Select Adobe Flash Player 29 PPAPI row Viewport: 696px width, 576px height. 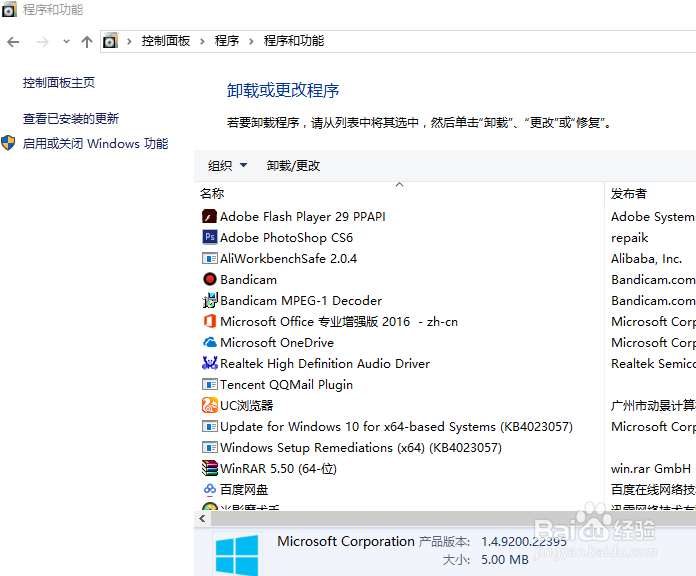click(303, 217)
